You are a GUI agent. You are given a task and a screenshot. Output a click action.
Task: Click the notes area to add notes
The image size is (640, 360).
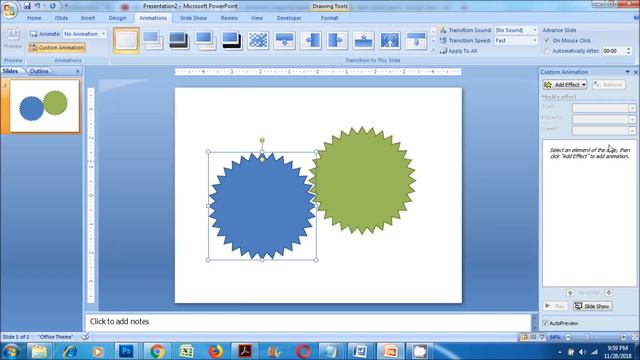coord(308,322)
